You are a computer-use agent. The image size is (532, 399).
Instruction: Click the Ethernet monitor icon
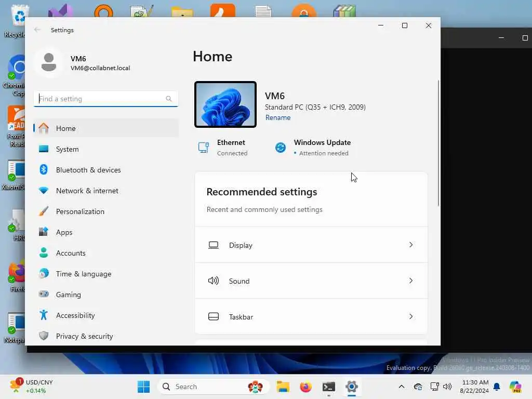click(x=204, y=148)
